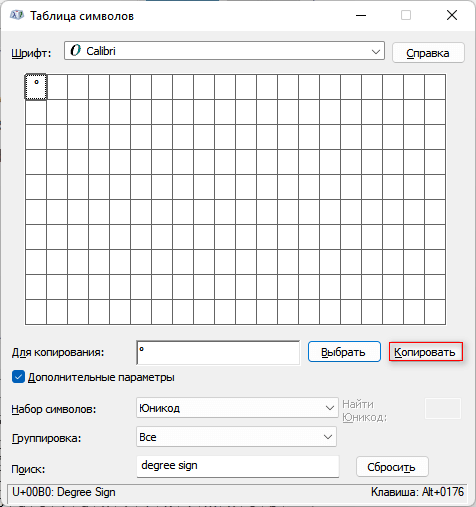Screen dimensions: 476x507
Task: Click the Выбрать button
Action: click(x=344, y=352)
